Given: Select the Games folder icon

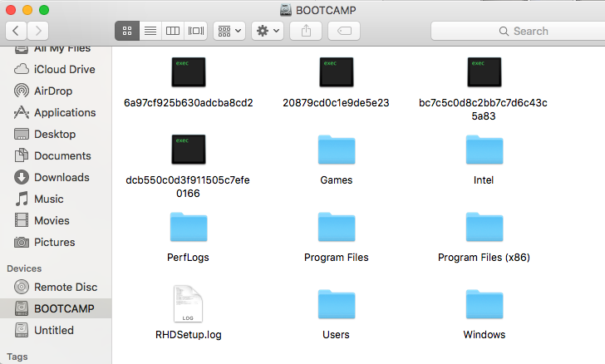Looking at the screenshot, I should tap(337, 150).
